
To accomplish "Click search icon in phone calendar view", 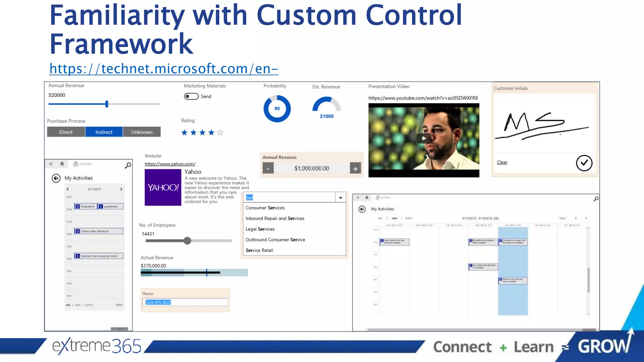I will click(128, 165).
